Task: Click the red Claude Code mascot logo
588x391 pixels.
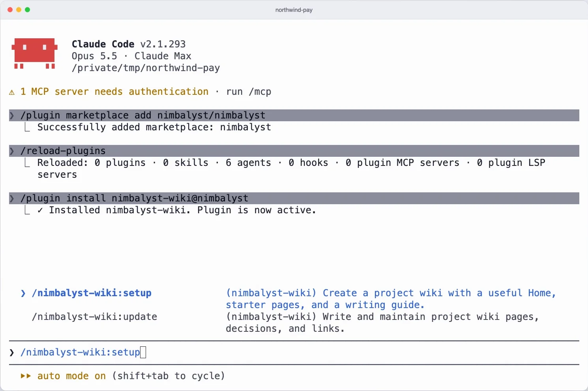Action: 35,53
